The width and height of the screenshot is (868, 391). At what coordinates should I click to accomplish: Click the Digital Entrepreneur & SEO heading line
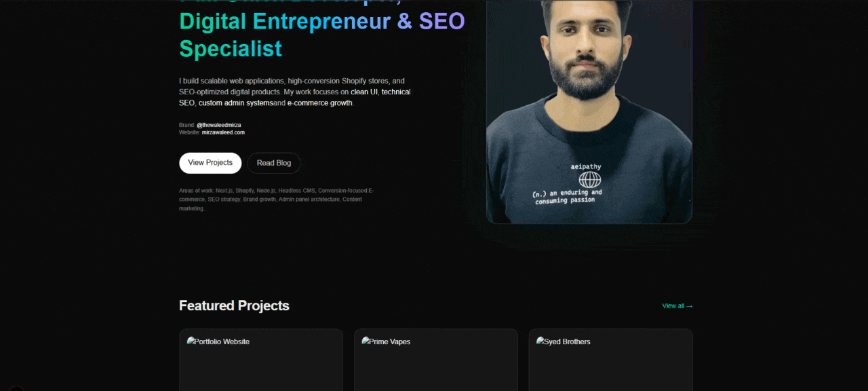(x=322, y=21)
